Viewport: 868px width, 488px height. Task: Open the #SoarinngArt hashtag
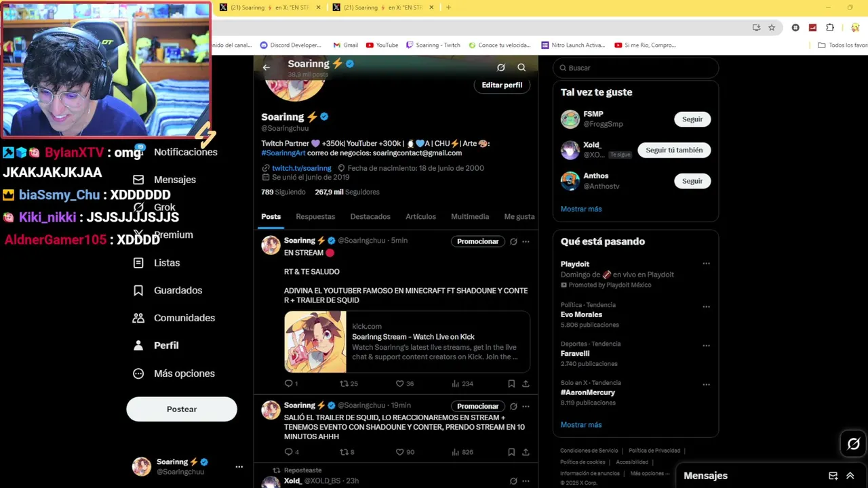click(283, 153)
